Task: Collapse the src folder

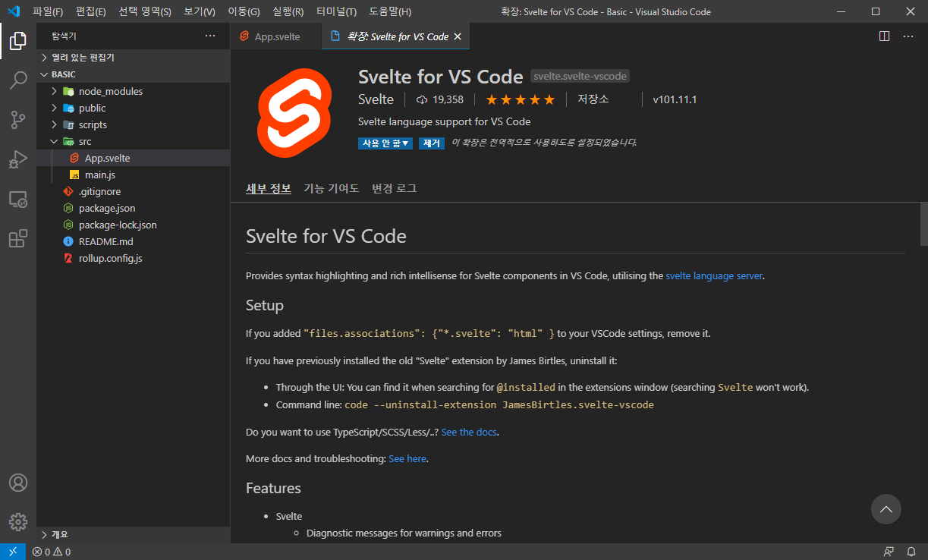Action: coord(54,141)
